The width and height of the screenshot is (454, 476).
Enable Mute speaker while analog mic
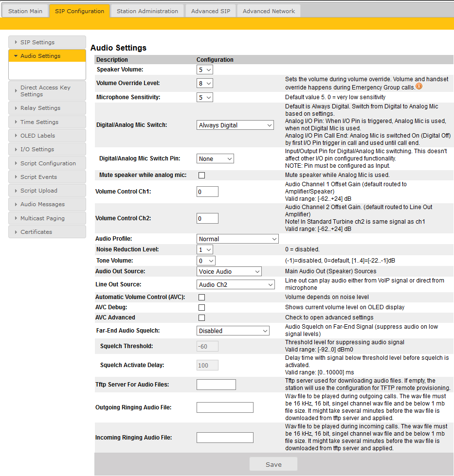(x=201, y=175)
